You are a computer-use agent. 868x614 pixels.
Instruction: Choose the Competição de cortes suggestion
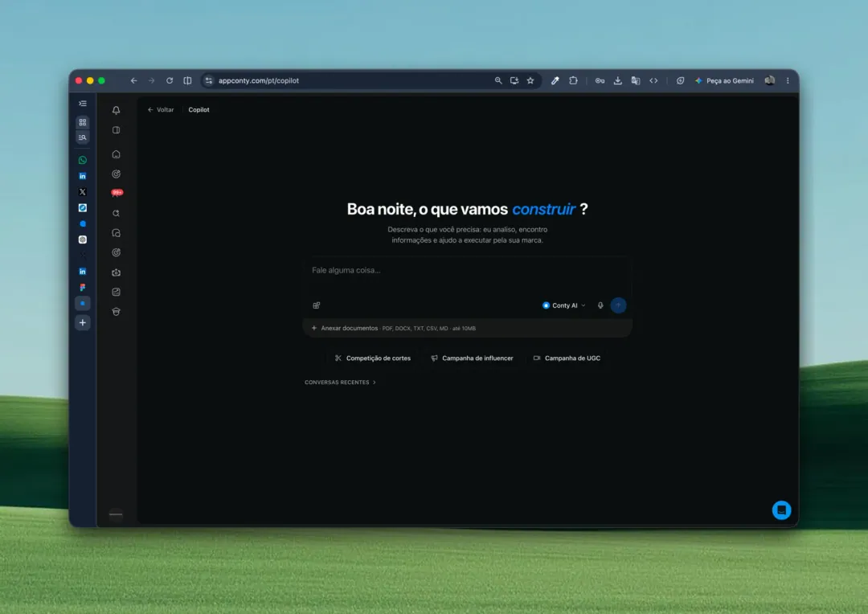(373, 358)
